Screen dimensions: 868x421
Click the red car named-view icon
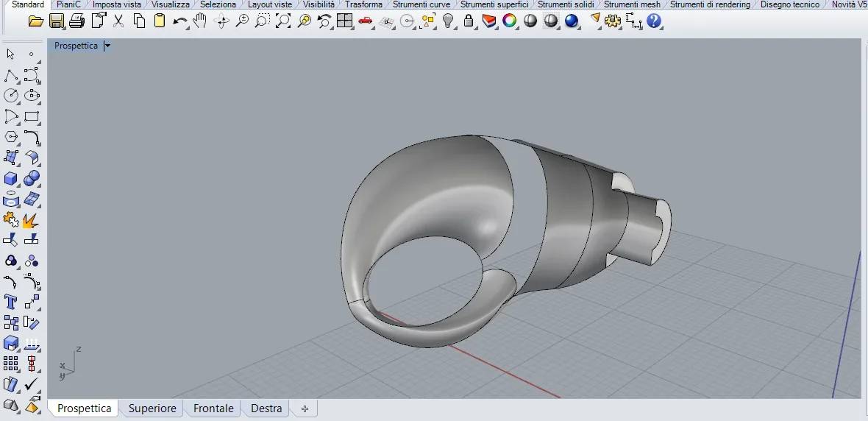pyautogui.click(x=366, y=21)
